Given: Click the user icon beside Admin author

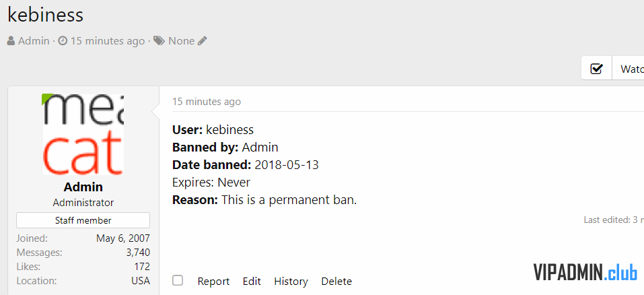Looking at the screenshot, I should click(x=11, y=41).
